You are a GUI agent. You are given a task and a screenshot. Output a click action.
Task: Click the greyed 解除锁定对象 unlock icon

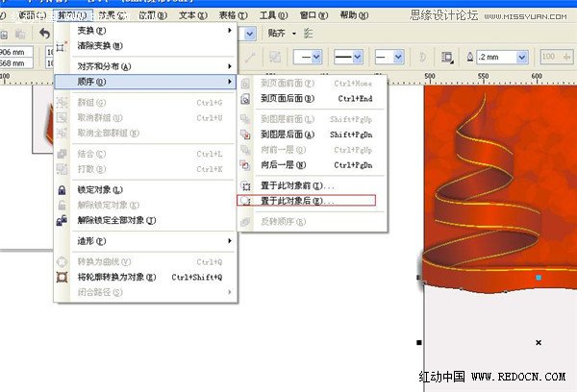click(x=62, y=206)
